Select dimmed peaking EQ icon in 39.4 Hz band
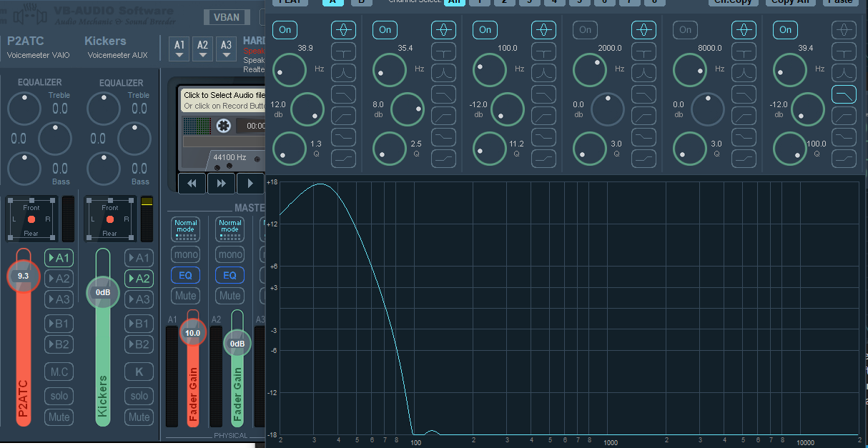Image resolution: width=868 pixels, height=448 pixels. (x=844, y=30)
